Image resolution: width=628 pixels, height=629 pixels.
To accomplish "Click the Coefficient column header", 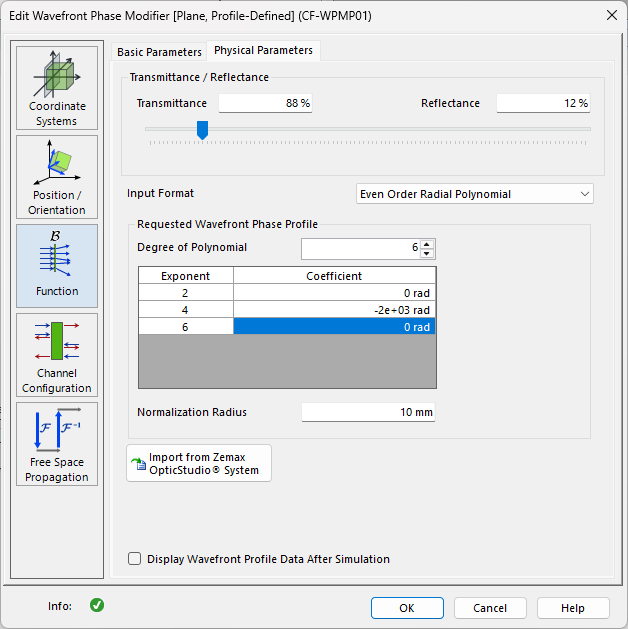I will pos(334,276).
